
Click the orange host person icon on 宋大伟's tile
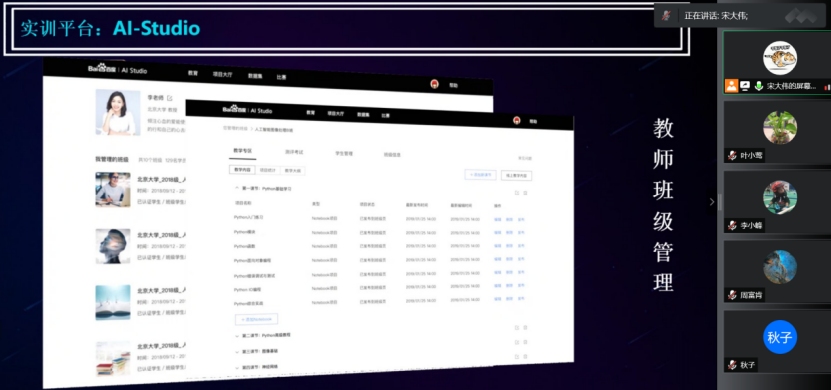click(x=732, y=86)
